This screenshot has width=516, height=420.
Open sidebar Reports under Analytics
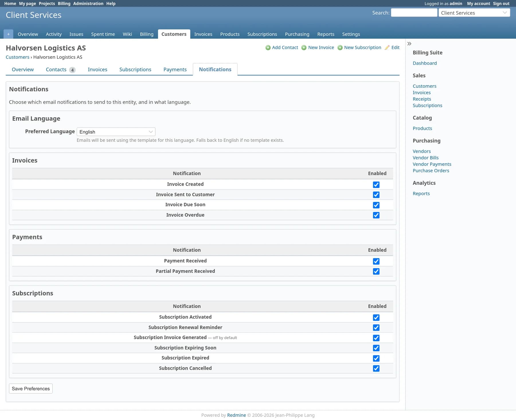pyautogui.click(x=421, y=193)
